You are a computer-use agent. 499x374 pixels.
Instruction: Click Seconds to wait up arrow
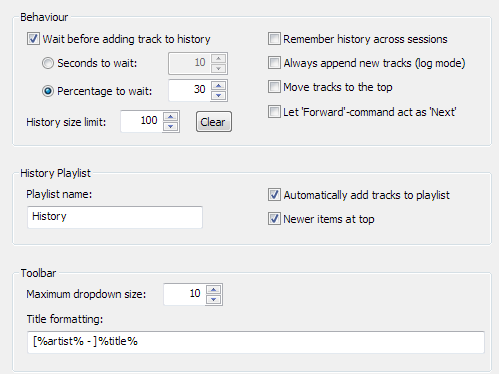[218, 59]
